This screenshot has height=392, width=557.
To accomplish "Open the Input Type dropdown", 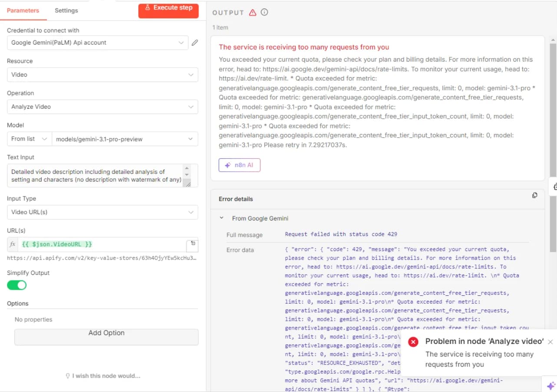I will click(102, 212).
